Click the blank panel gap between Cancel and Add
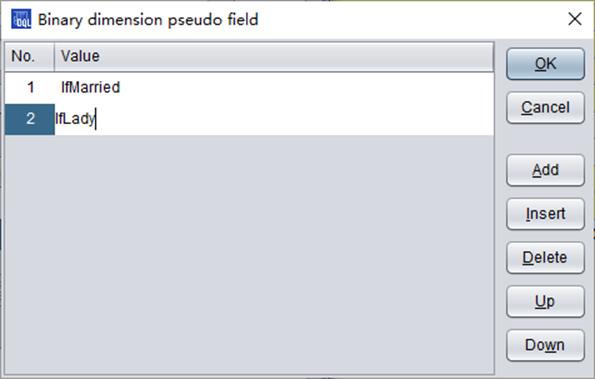The width and height of the screenshot is (595, 379). coord(545,139)
